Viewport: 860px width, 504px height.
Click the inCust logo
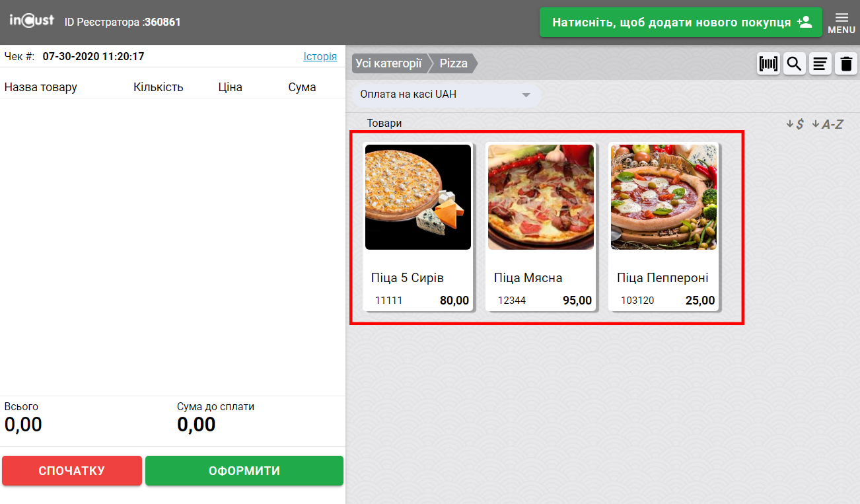pos(32,21)
